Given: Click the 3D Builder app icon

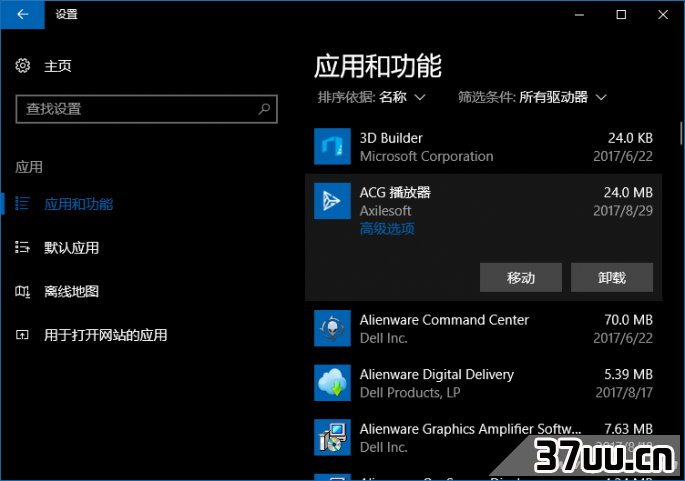Looking at the screenshot, I should point(332,146).
